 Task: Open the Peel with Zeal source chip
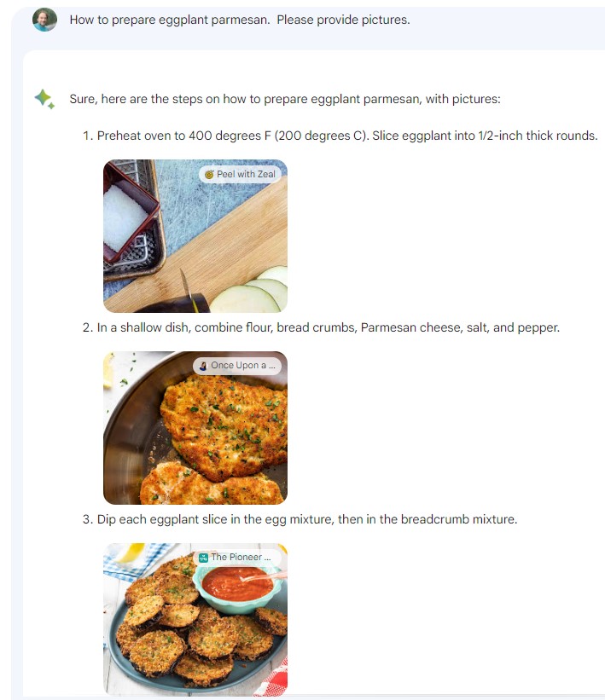[x=240, y=174]
